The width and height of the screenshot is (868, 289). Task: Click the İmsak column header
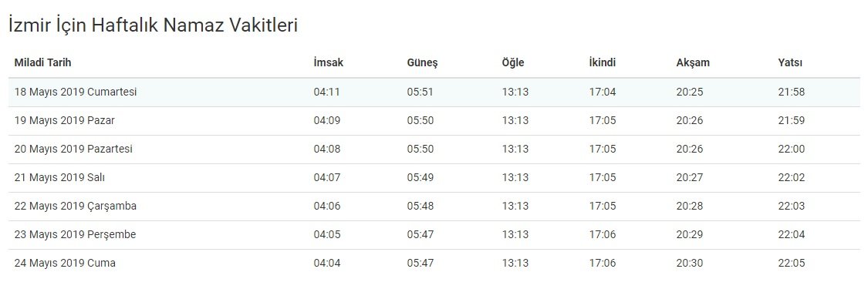coord(328,62)
